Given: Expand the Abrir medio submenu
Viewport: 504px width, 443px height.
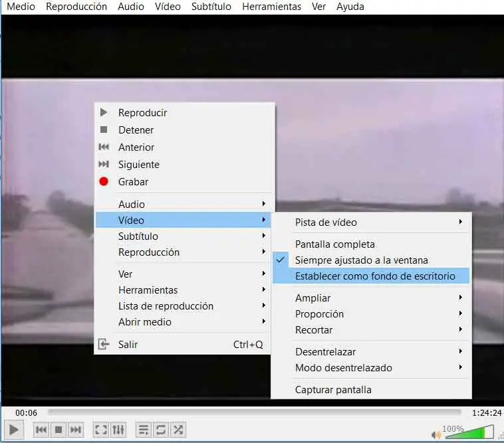Looking at the screenshot, I should [x=184, y=321].
